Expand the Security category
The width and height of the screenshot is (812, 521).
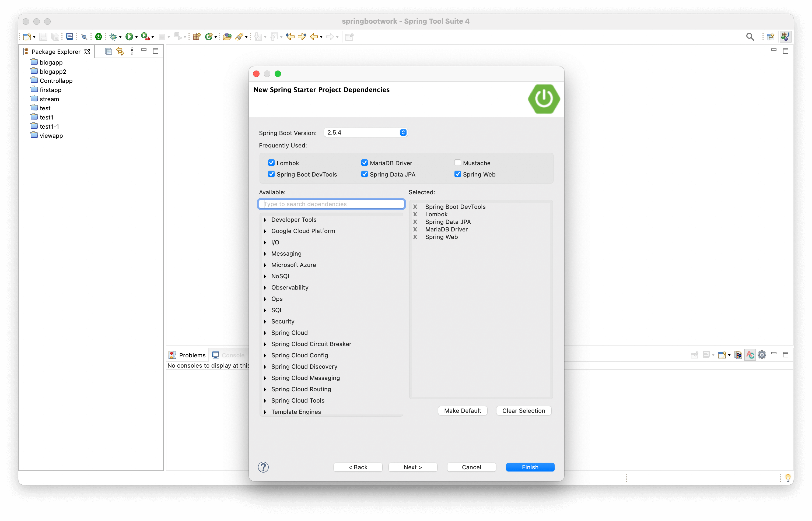pyautogui.click(x=265, y=321)
